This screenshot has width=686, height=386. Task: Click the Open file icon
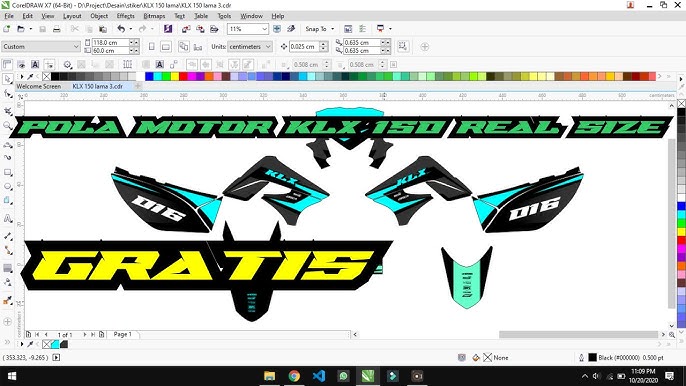pyautogui.click(x=21, y=29)
